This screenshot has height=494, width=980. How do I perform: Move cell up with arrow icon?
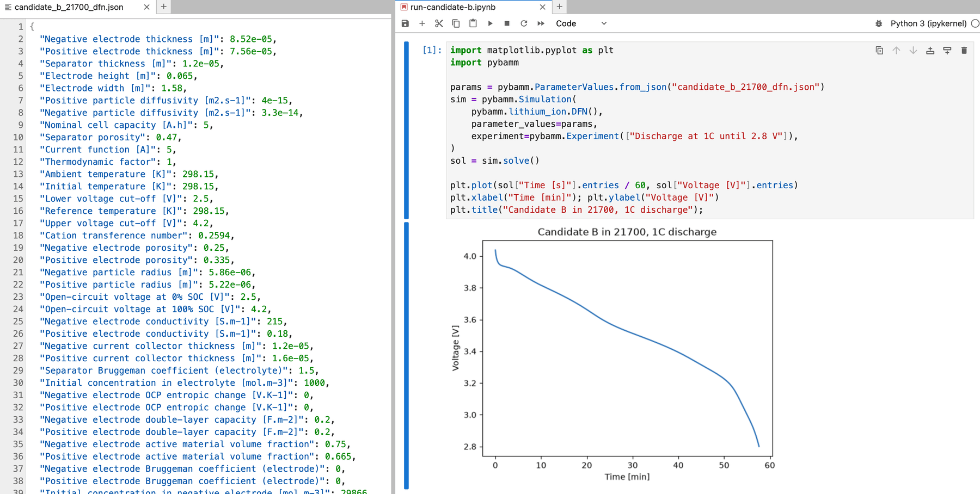click(896, 50)
